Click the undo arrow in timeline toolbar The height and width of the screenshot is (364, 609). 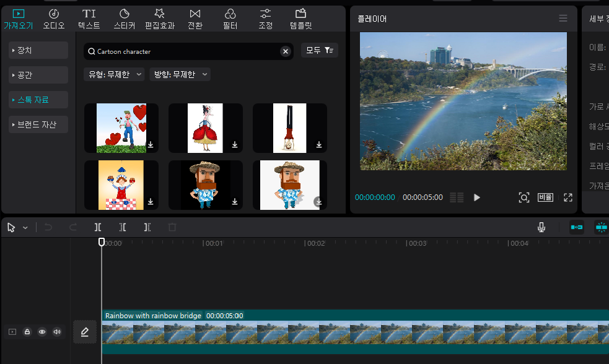tap(48, 227)
